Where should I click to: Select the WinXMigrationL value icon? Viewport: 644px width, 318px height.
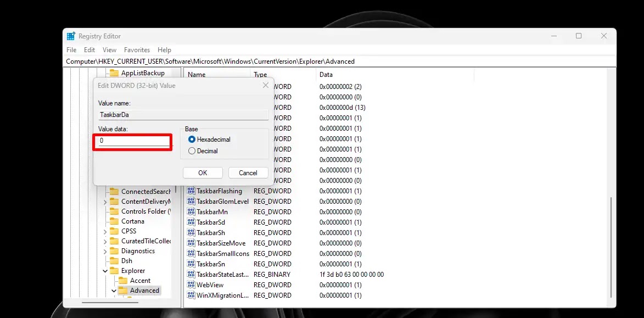click(x=191, y=295)
